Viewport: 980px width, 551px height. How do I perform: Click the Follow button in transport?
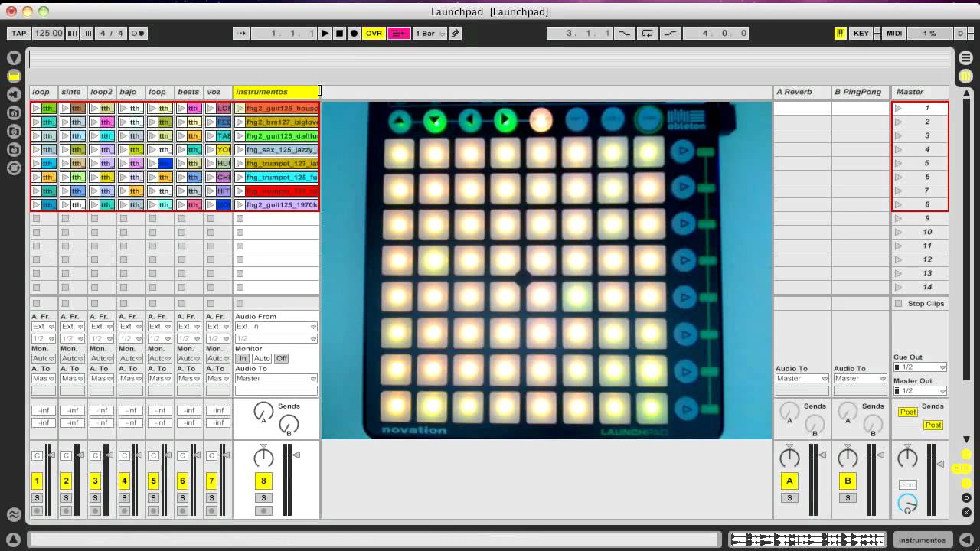point(242,33)
